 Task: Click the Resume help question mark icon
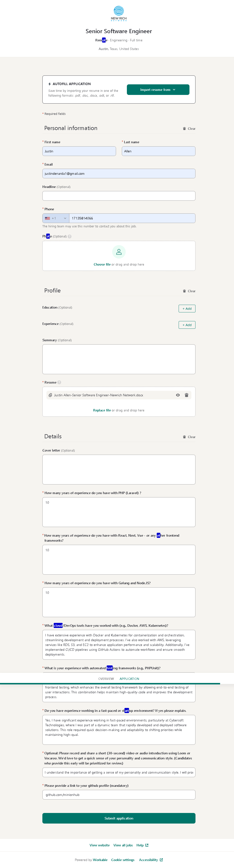(x=59, y=382)
